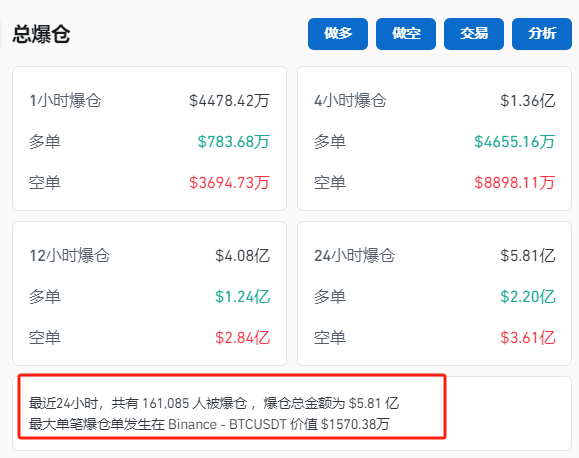Image resolution: width=579 pixels, height=458 pixels.
Task: Click the $2.84亿 short value
Action: pyautogui.click(x=243, y=338)
